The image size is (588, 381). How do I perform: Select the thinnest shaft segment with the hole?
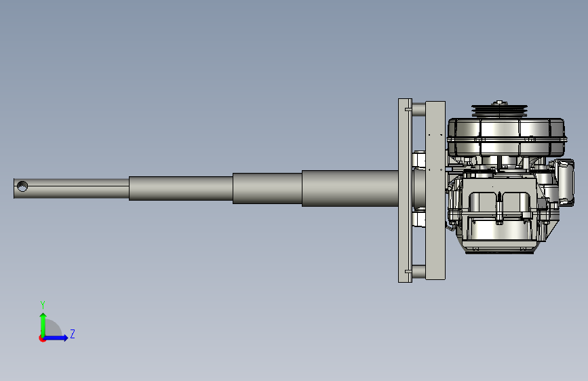click(71, 188)
